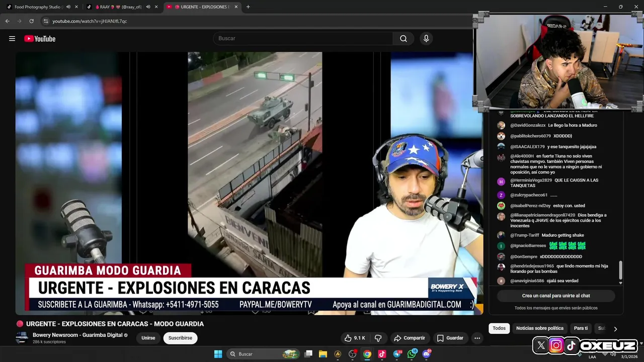Click chat user @HerminiaVega2829
Viewport: 644px width, 362px height.
pos(531,180)
